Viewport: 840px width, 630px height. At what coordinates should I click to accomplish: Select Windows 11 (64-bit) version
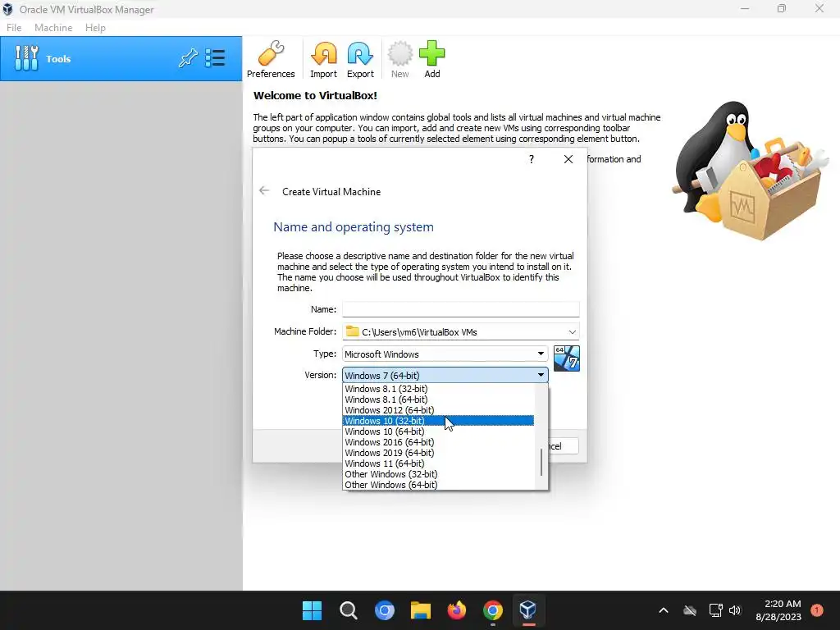(x=438, y=464)
